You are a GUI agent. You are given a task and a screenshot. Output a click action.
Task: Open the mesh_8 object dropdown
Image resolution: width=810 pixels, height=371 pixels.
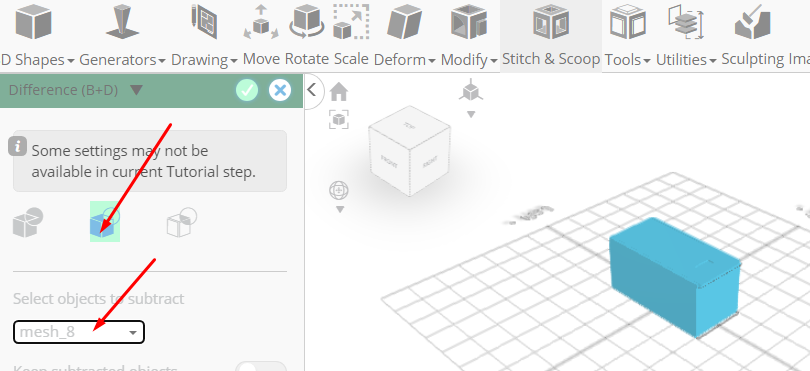click(79, 332)
